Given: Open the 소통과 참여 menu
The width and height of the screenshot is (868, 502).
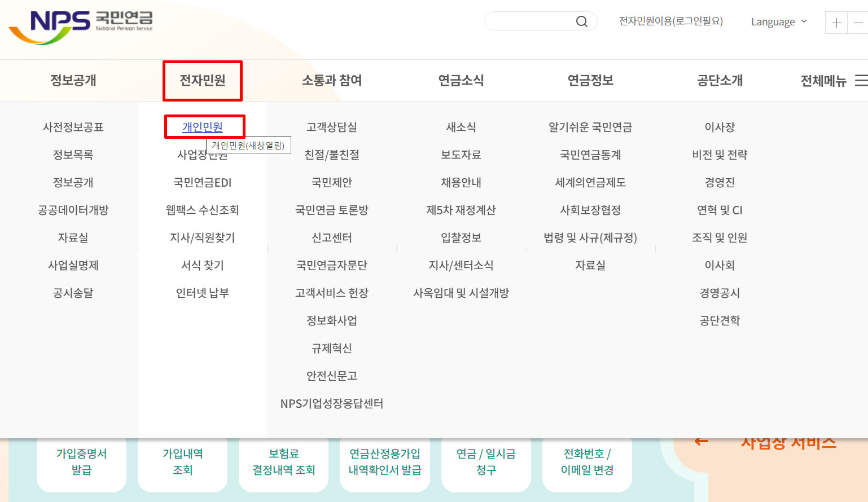Looking at the screenshot, I should [331, 81].
